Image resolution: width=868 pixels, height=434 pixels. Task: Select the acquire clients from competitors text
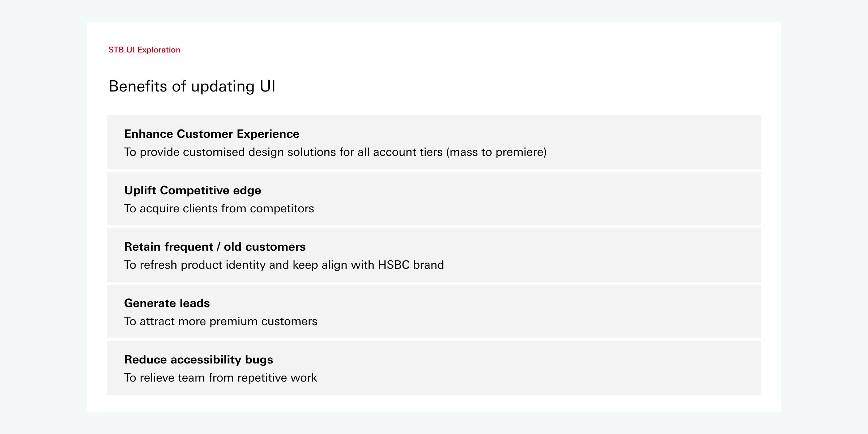click(x=219, y=209)
